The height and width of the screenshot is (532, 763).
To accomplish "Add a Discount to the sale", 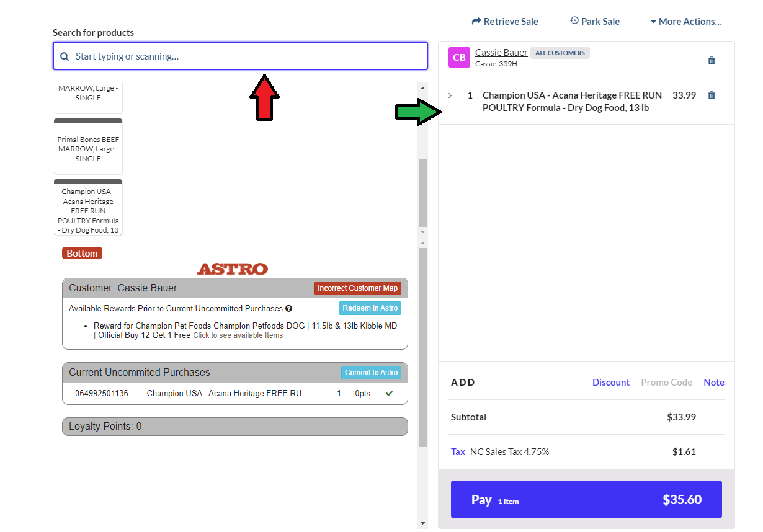I will [x=610, y=383].
